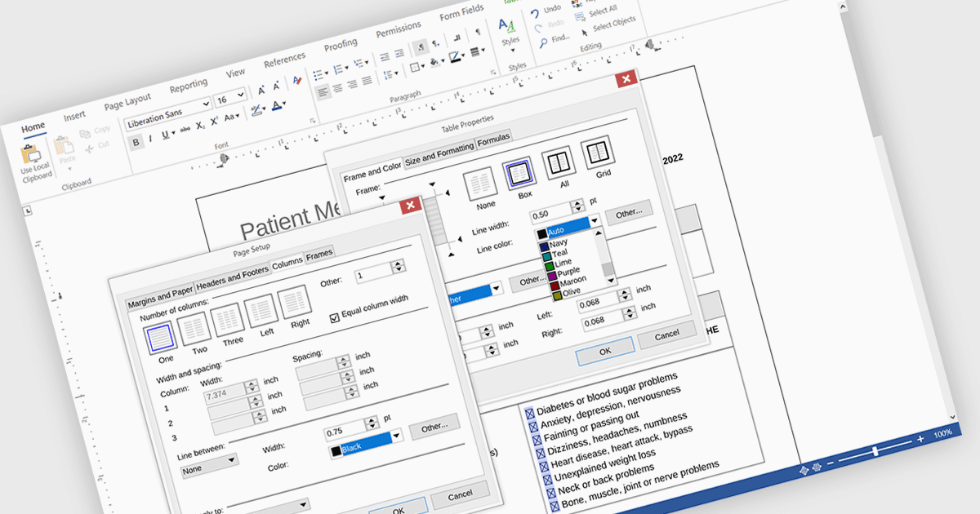Click the Justify paragraph icon

pyautogui.click(x=367, y=80)
